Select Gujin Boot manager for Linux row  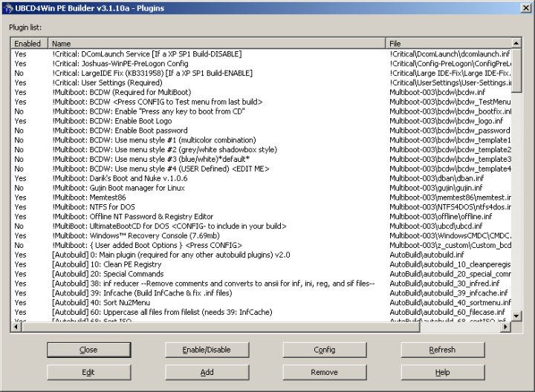click(x=261, y=188)
